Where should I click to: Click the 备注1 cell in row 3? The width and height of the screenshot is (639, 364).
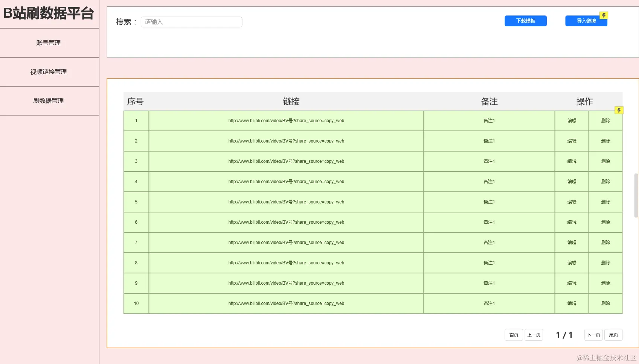click(x=489, y=161)
